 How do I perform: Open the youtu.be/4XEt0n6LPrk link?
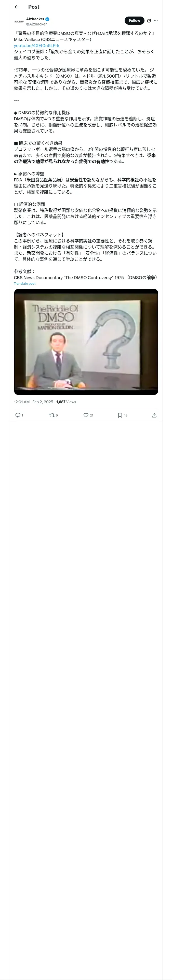click(37, 45)
